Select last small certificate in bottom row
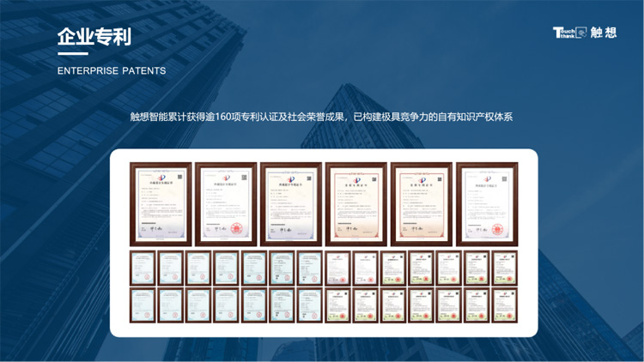 coord(504,305)
